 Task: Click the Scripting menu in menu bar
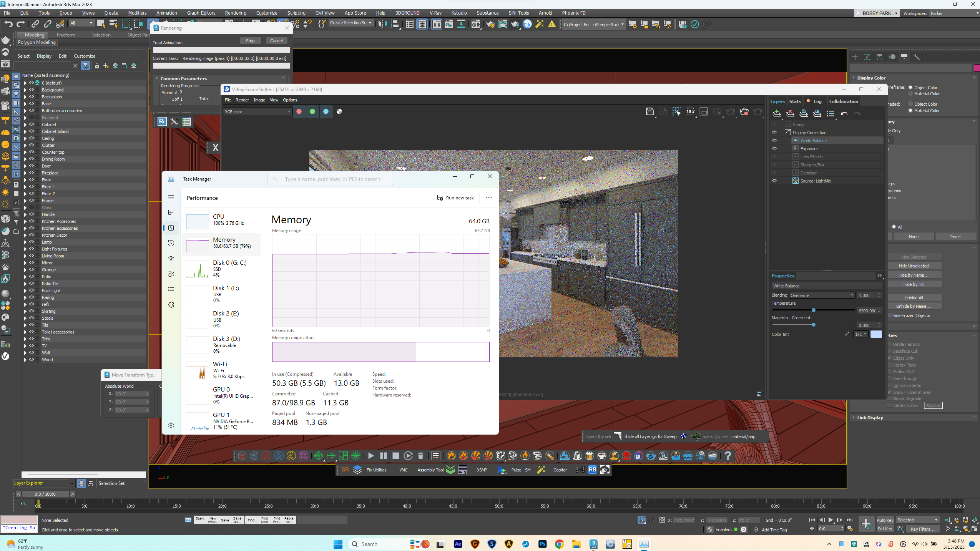[296, 12]
